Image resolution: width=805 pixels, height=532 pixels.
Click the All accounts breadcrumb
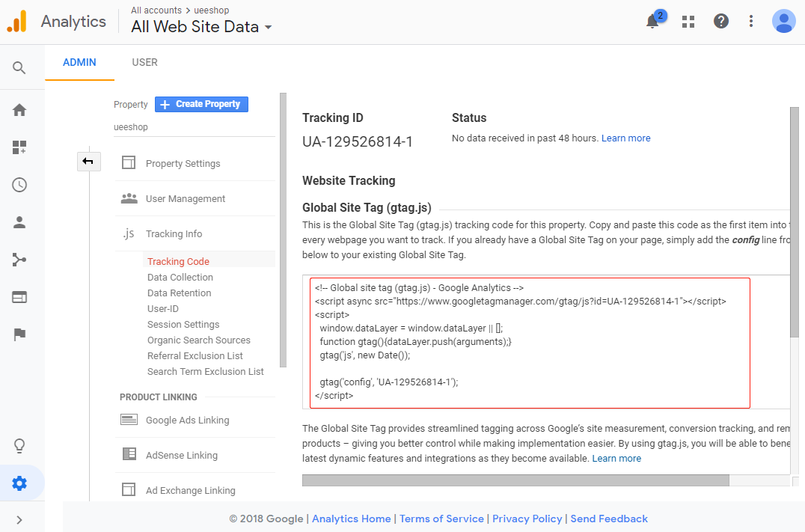[x=156, y=10]
